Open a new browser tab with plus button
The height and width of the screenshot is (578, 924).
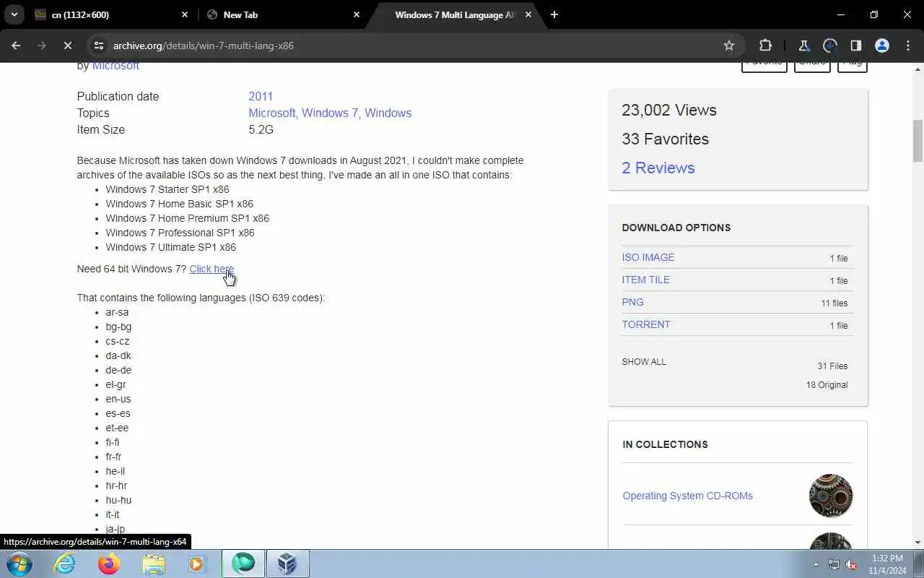(x=554, y=14)
